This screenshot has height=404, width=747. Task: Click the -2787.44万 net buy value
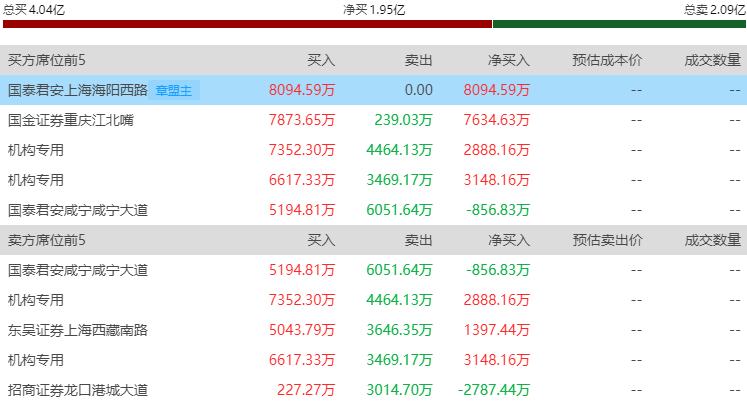tap(494, 390)
